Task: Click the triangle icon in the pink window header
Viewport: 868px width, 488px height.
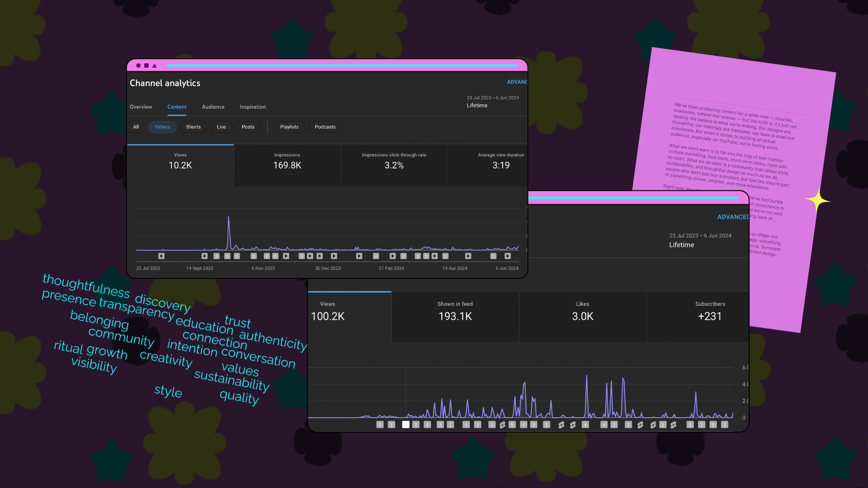Action: [x=154, y=66]
